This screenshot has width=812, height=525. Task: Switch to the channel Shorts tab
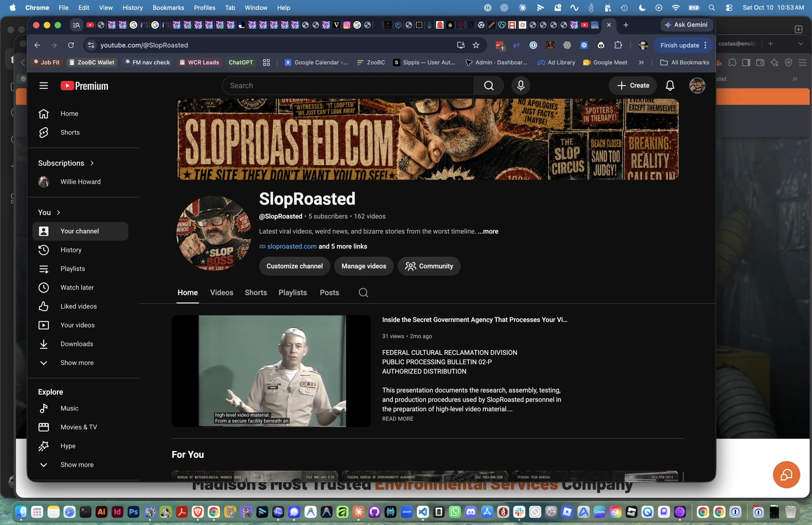(256, 293)
